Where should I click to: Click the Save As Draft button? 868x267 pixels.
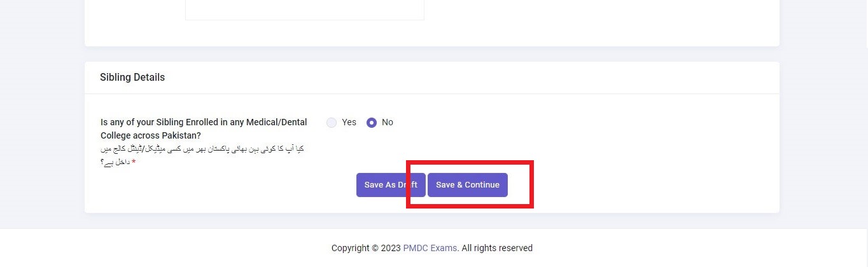coord(391,185)
